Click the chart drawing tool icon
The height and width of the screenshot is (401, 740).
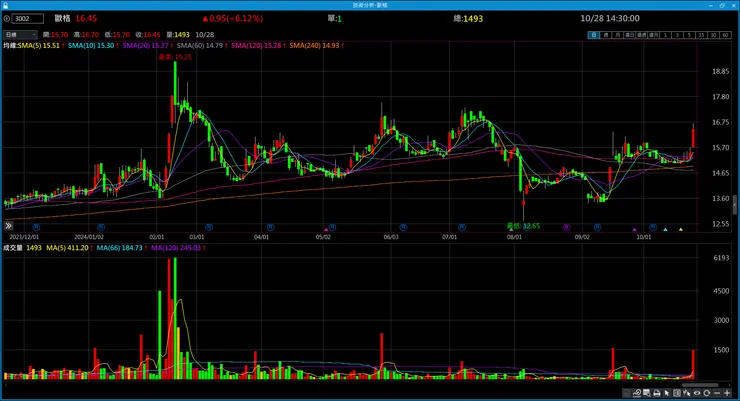click(637, 393)
